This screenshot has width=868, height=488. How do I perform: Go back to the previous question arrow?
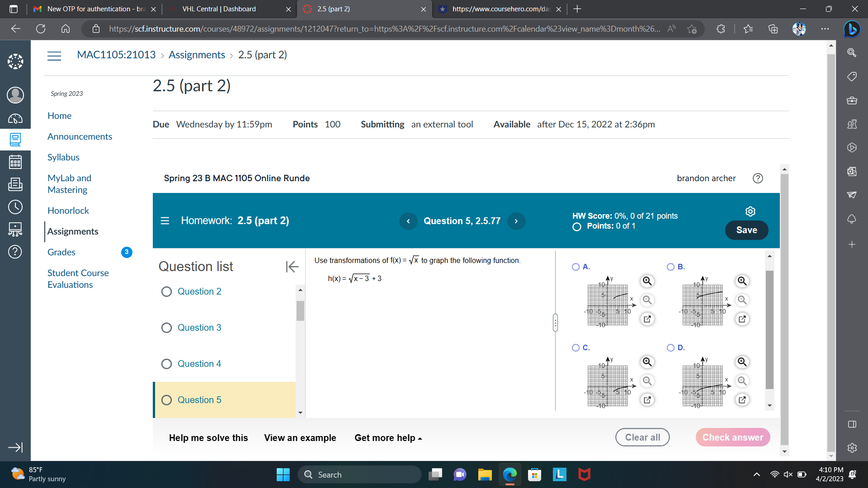point(408,221)
